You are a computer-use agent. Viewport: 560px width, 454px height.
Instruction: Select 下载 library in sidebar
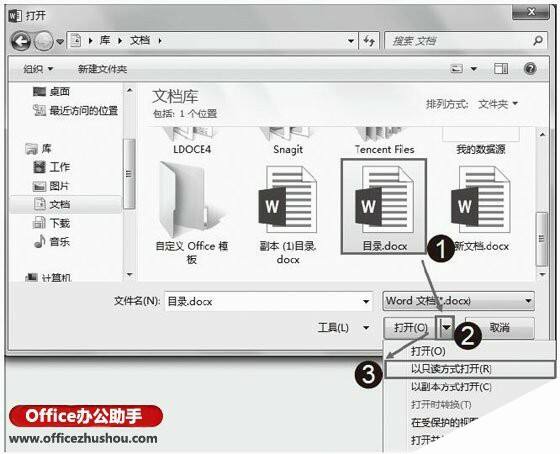point(51,223)
